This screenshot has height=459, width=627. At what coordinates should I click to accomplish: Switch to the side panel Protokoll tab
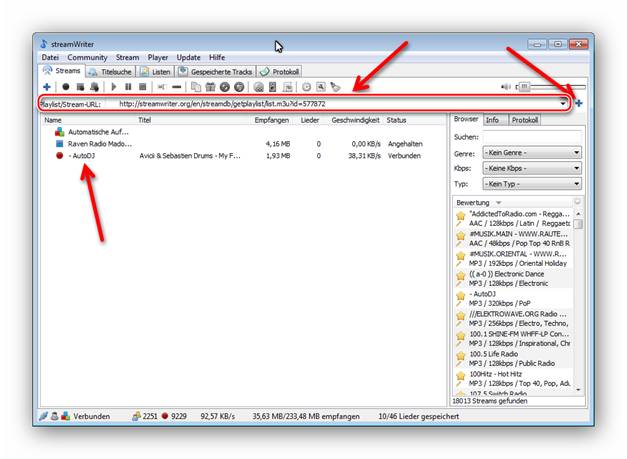click(525, 120)
